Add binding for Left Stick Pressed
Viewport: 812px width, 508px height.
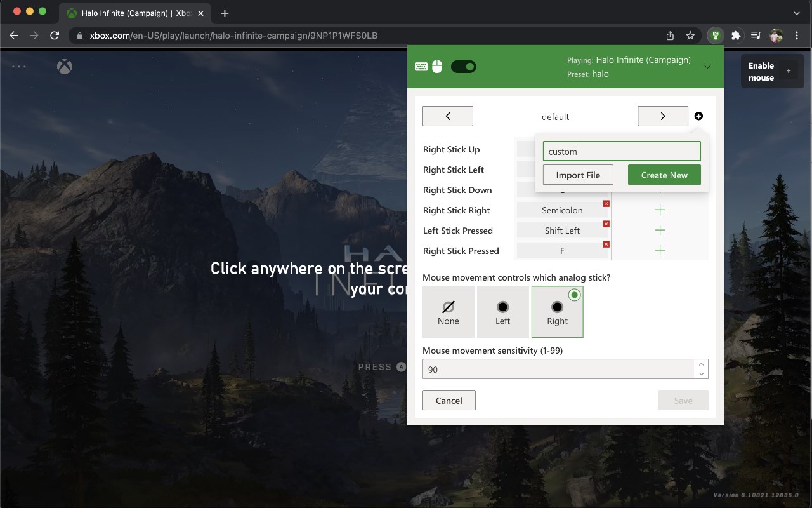coord(660,231)
